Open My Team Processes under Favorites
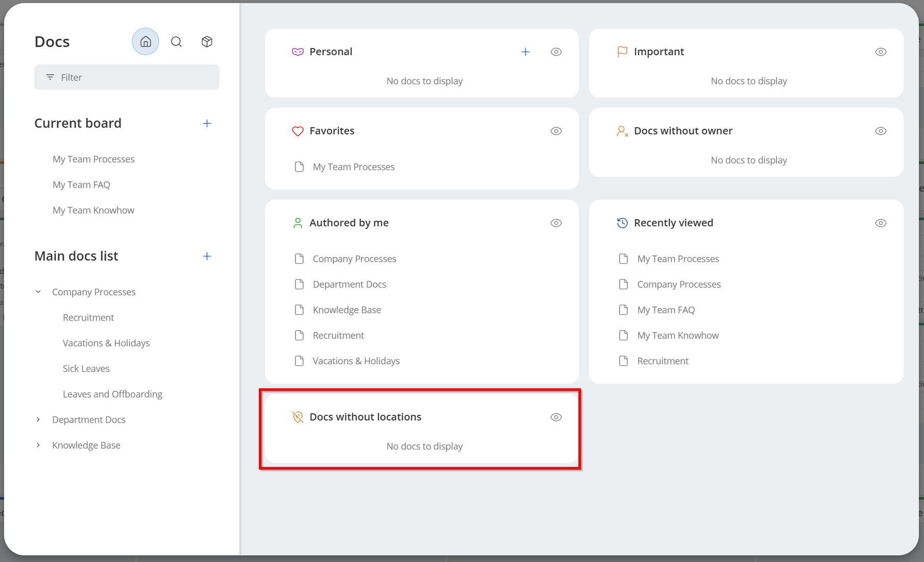This screenshot has height=562, width=924. click(353, 167)
